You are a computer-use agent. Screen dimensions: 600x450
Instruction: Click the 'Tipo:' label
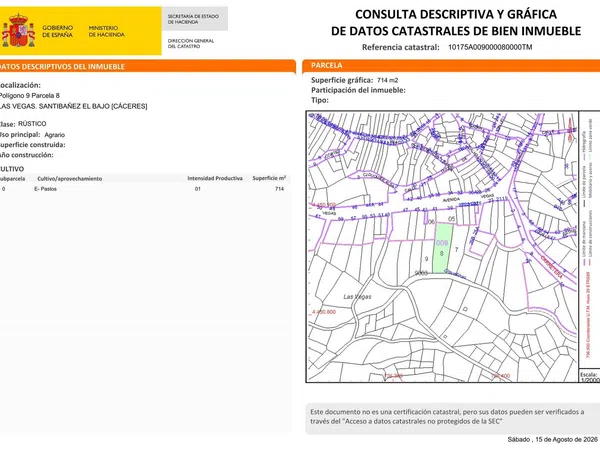click(x=320, y=100)
